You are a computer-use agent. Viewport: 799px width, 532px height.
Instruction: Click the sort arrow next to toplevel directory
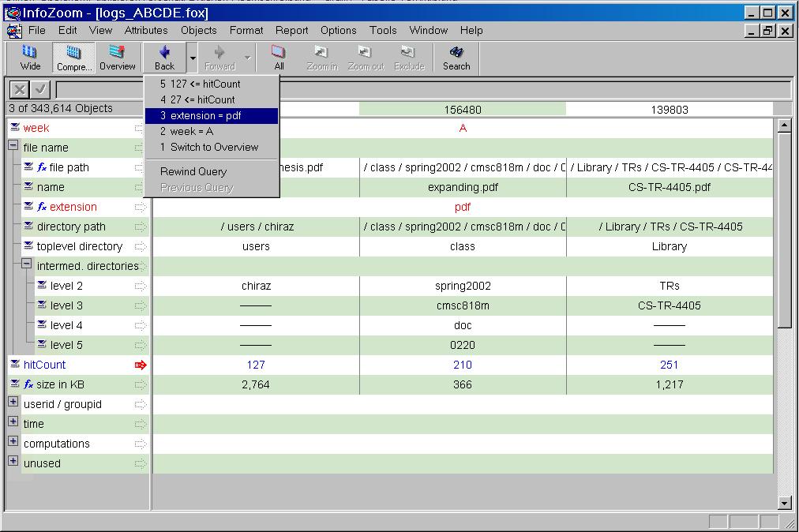tap(141, 246)
